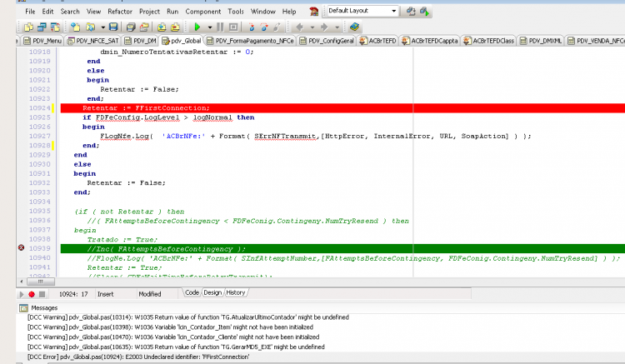Open the Default Layout combo box
Screen dimensions: 625x364
362,11
